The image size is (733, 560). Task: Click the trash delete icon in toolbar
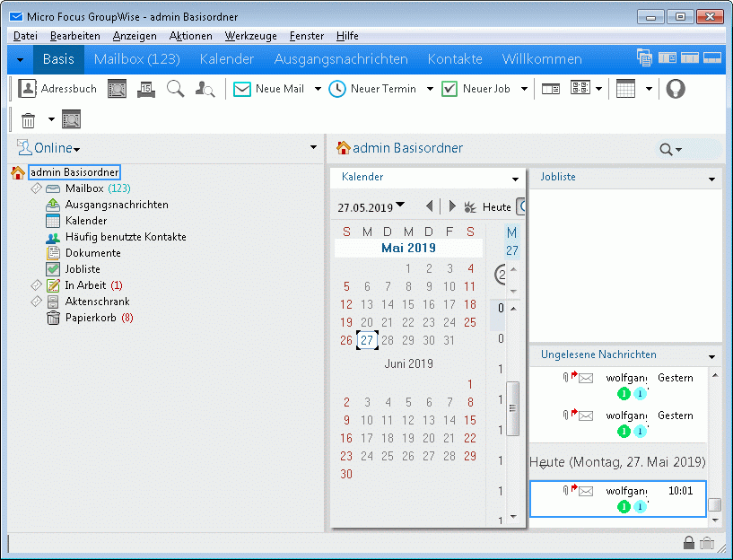click(x=28, y=119)
